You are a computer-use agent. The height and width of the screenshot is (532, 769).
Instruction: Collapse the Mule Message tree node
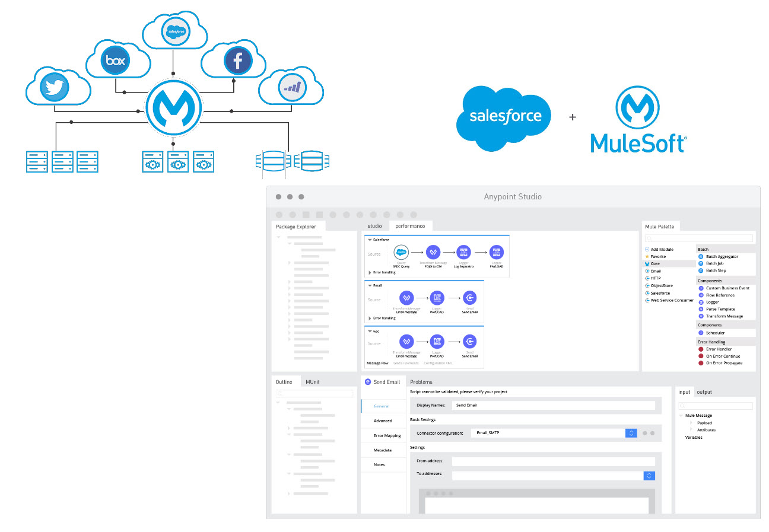681,416
